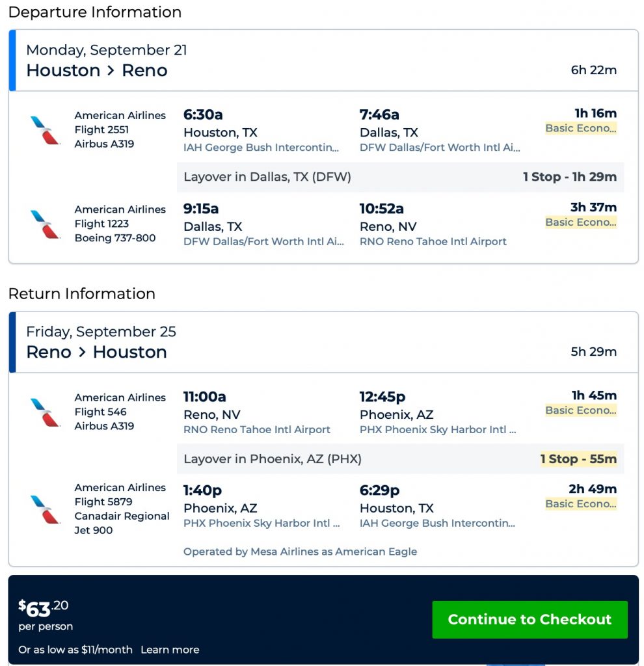Image resolution: width=644 pixels, height=666 pixels.
Task: Click Basic Economy tag on Flight 5879
Action: pyautogui.click(x=580, y=504)
